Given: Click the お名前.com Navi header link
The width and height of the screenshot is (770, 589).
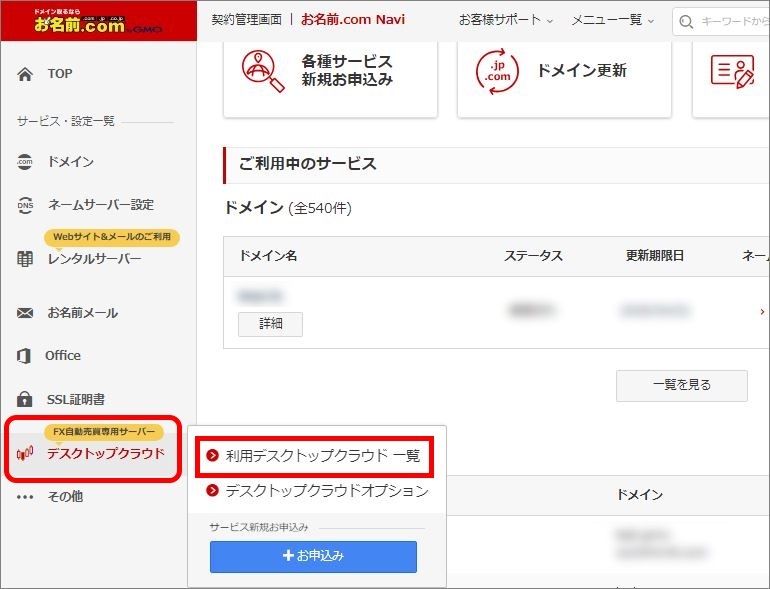Looking at the screenshot, I should [x=353, y=20].
